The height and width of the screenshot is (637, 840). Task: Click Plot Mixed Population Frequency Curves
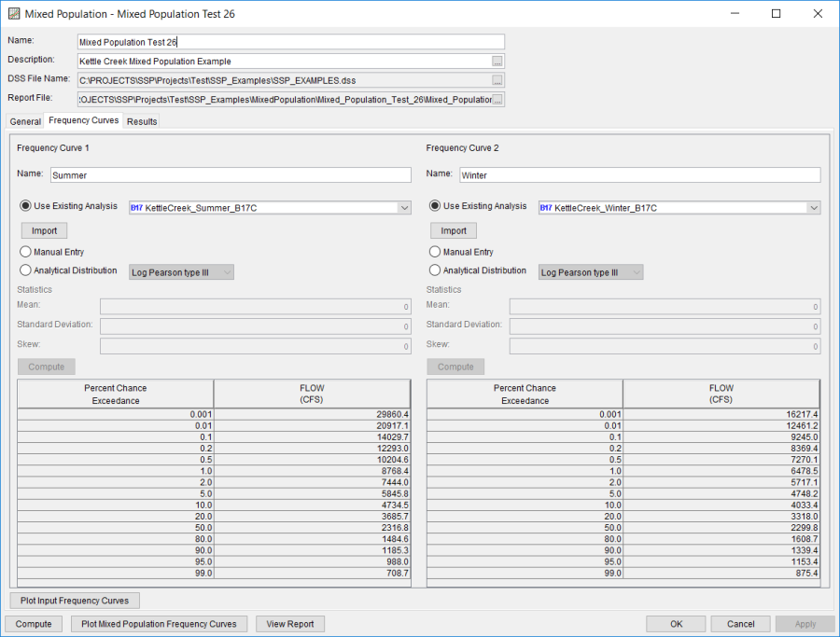pos(159,624)
